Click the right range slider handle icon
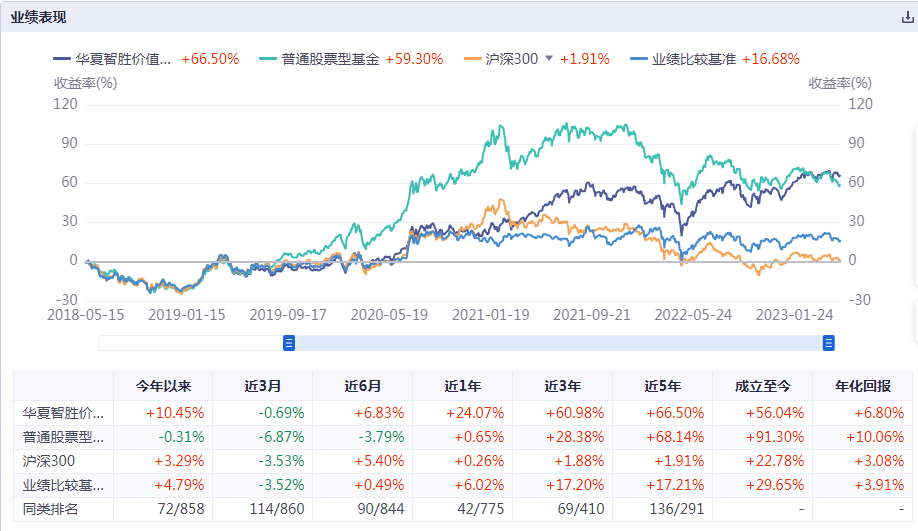Image resolution: width=918 pixels, height=531 pixels. coord(828,343)
